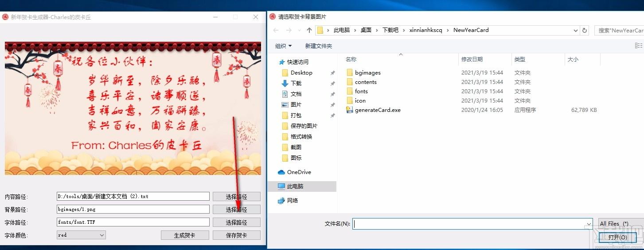Click the 打开(O) button
This screenshot has height=250, width=644.
point(617,238)
